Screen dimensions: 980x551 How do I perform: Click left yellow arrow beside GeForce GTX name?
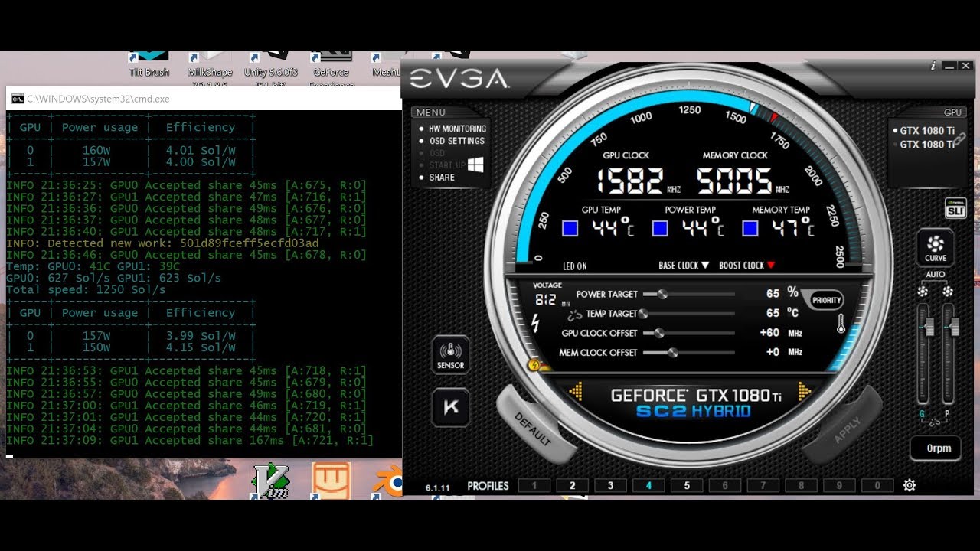[x=576, y=392]
